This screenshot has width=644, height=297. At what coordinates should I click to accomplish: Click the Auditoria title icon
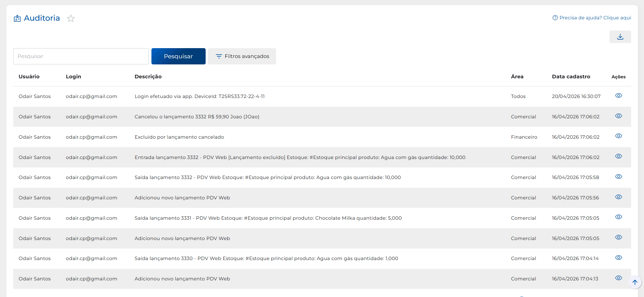pyautogui.click(x=17, y=18)
